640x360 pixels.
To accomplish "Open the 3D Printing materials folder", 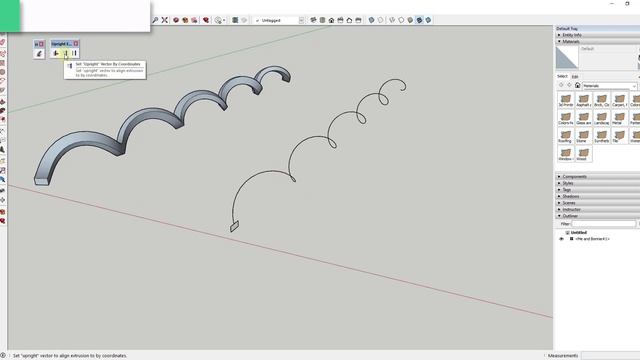I will click(x=565, y=100).
